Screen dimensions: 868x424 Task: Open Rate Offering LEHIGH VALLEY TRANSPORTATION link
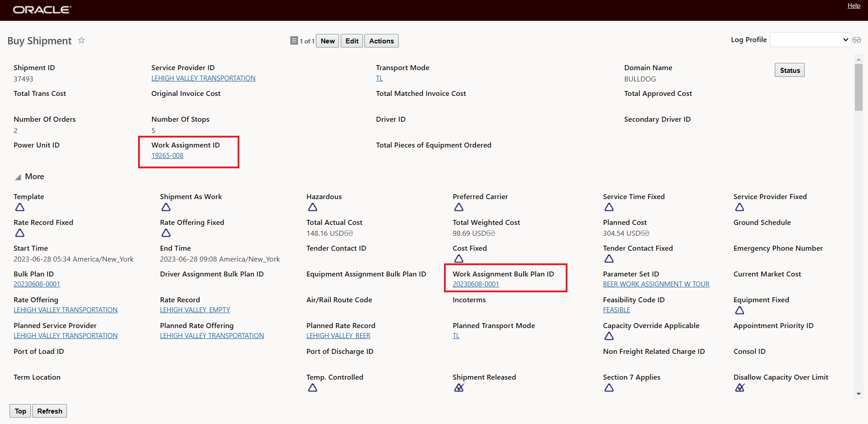point(66,310)
